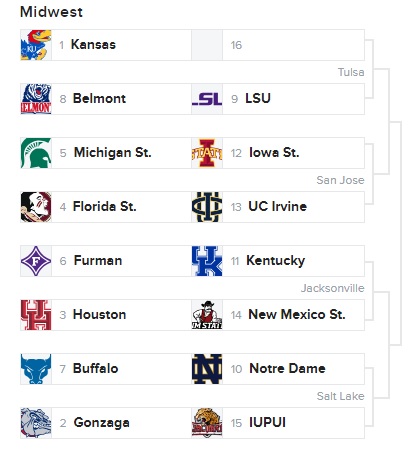Click the Kentucky UK logo
This screenshot has height=449, width=419.
tap(207, 261)
